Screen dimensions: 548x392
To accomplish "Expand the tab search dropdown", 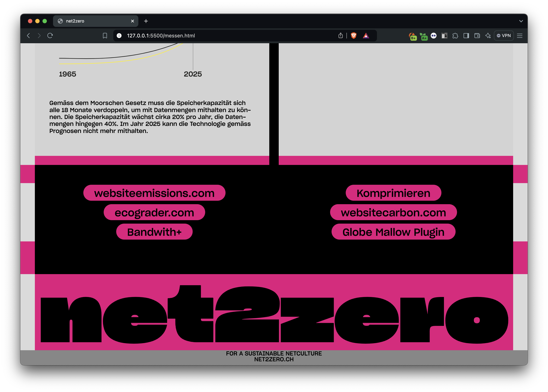I will point(521,21).
